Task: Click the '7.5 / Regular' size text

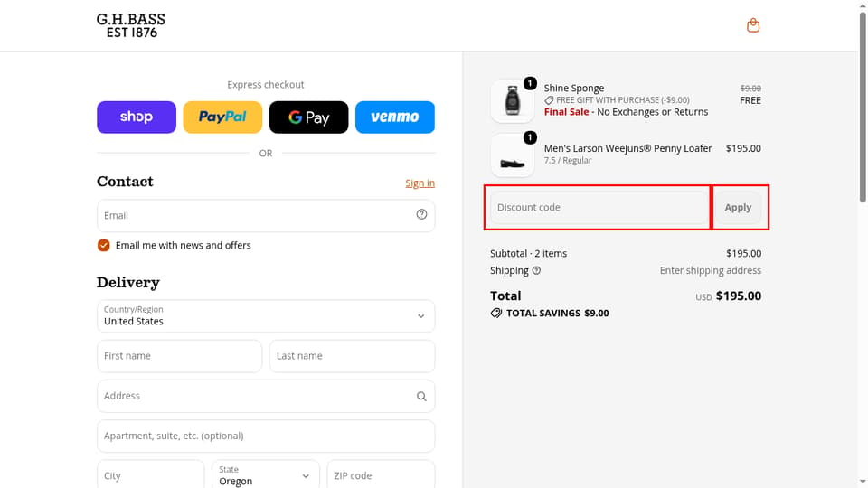Action: (568, 161)
